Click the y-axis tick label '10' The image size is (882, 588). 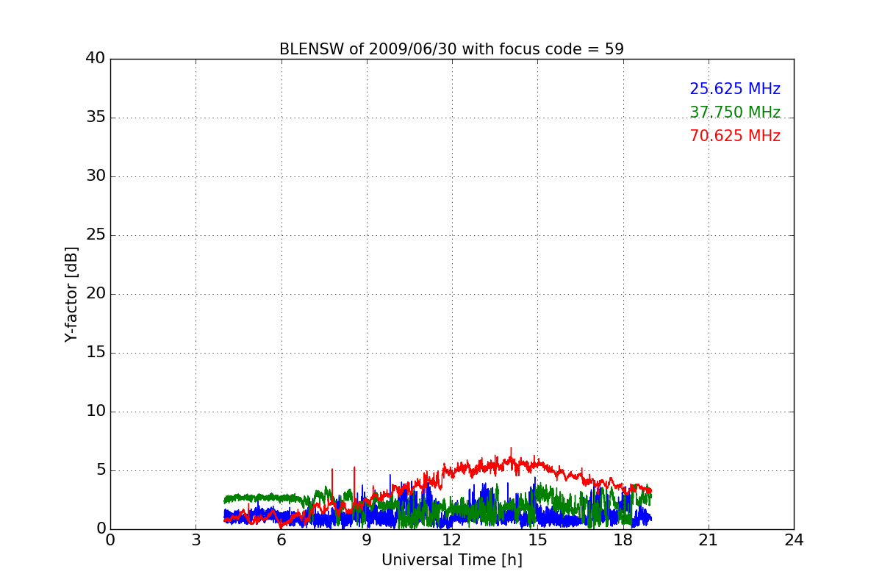96,412
